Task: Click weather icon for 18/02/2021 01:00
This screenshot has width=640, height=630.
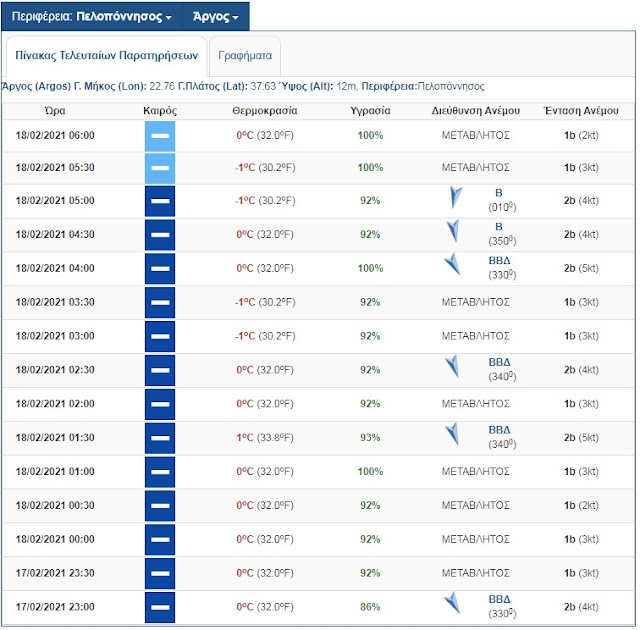Action: tap(160, 472)
